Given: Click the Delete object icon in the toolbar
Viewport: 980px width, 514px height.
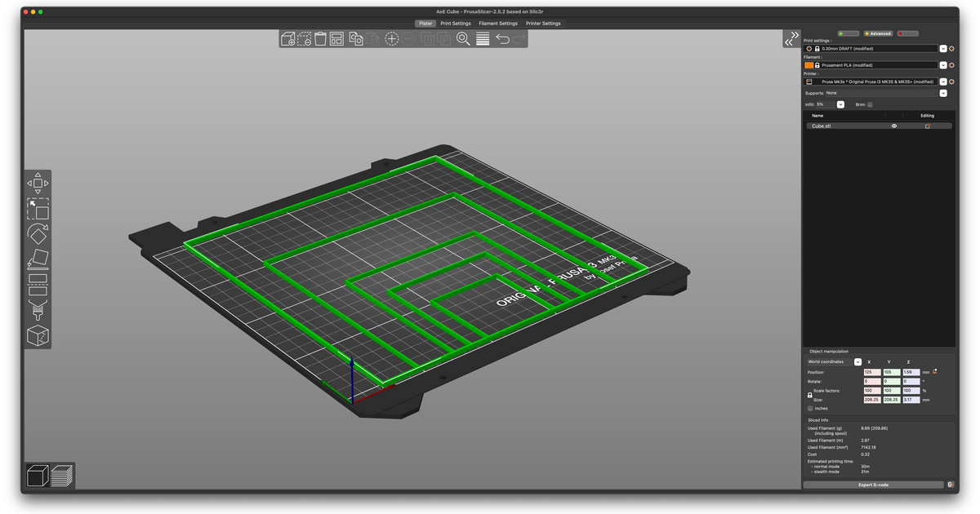Looking at the screenshot, I should click(x=304, y=38).
